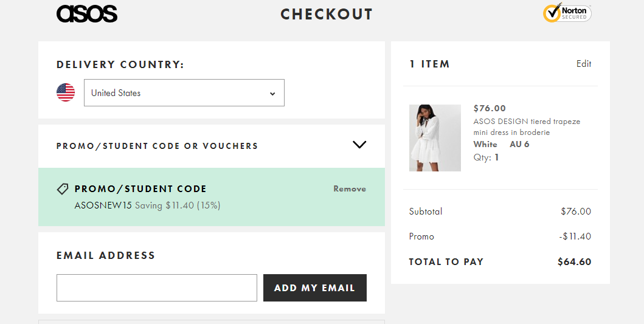Click the $64.60 total to pay amount
The width and height of the screenshot is (644, 324).
[574, 262]
